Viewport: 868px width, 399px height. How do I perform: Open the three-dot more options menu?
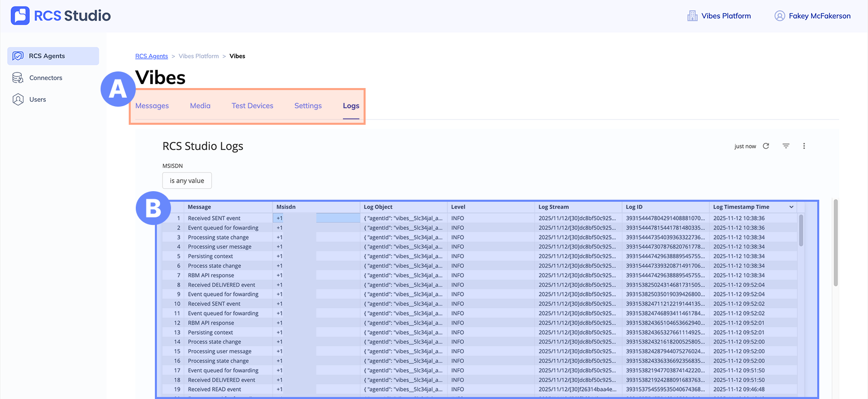click(x=804, y=146)
